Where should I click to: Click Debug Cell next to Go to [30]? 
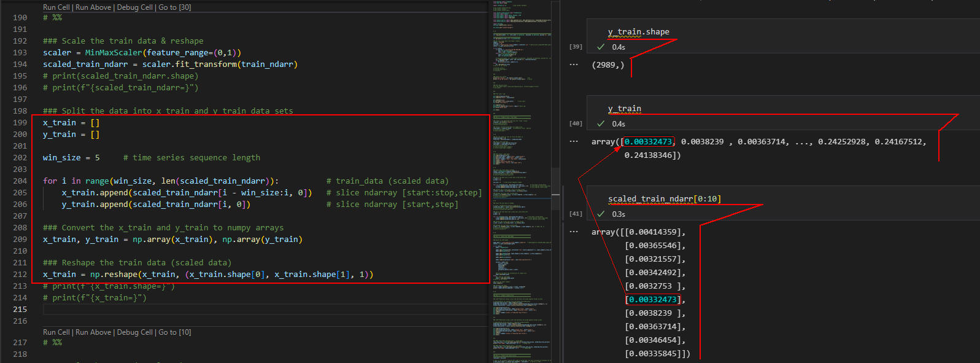pyautogui.click(x=135, y=7)
